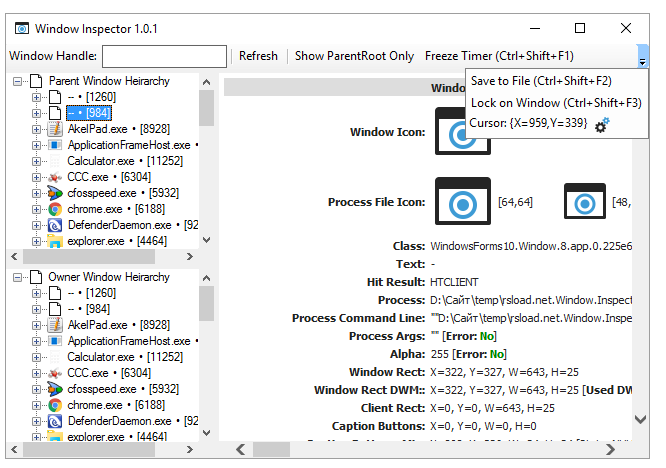Click the AkelPad.exe icon in Parent hierarchy
This screenshot has height=468, width=666.
click(x=56, y=129)
